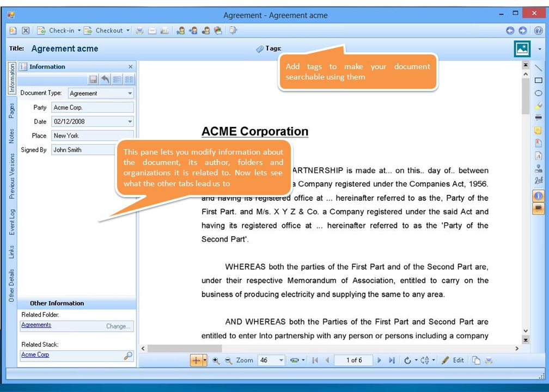Select the line annotation tool
The image size is (549, 392).
pyautogui.click(x=539, y=68)
